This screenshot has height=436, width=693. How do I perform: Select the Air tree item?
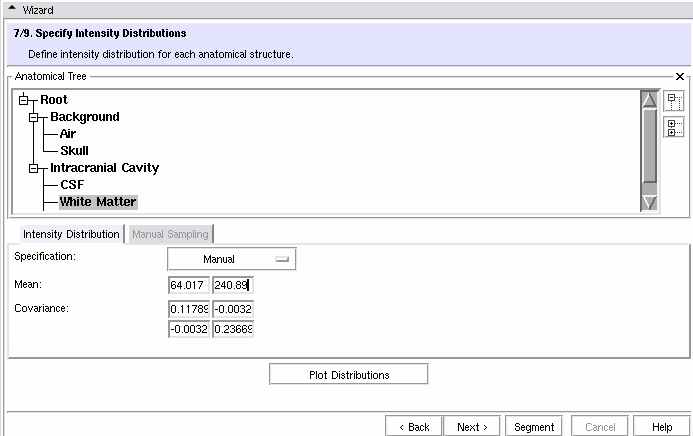(67, 134)
